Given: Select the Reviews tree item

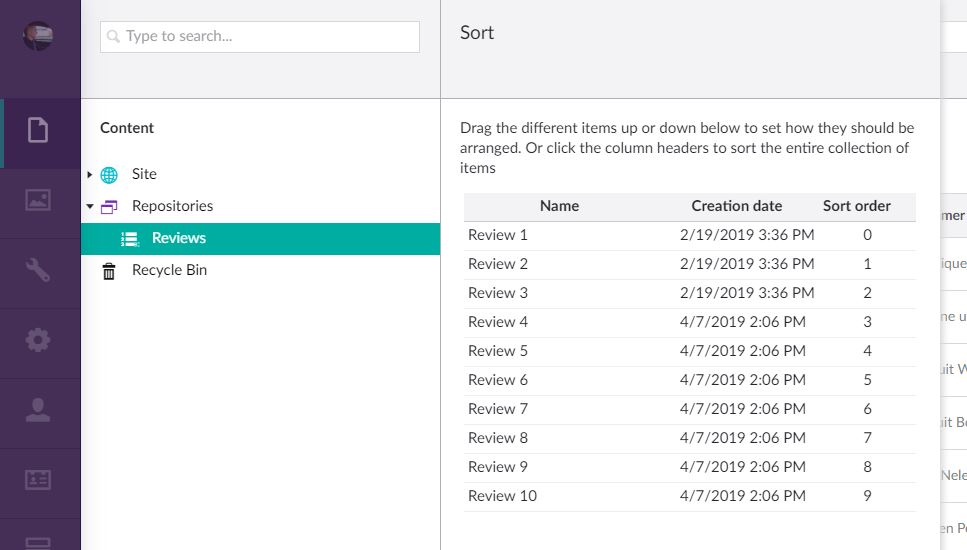Looking at the screenshot, I should pyautogui.click(x=260, y=239).
